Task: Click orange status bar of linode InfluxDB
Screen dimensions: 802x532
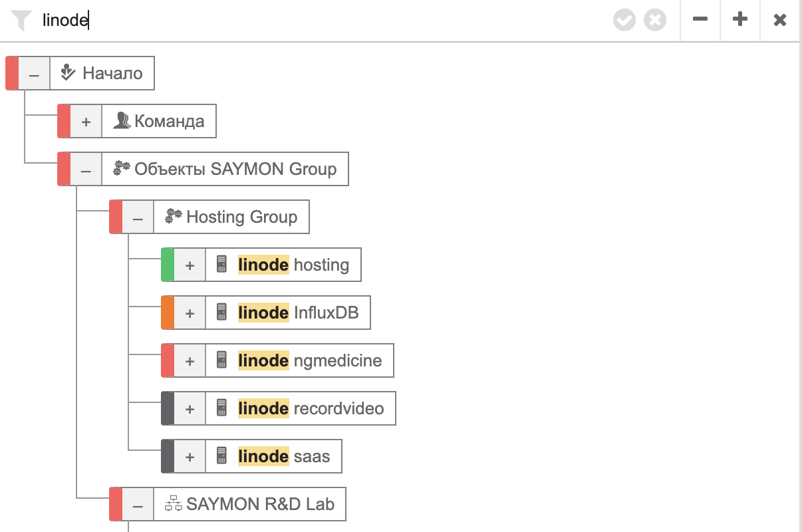Action: click(x=168, y=313)
